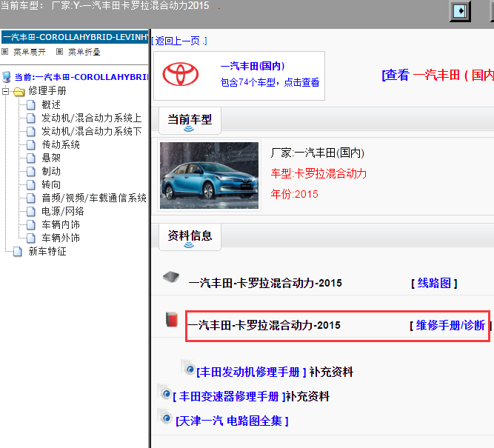Select 车辆内饰 tree item
This screenshot has height=448, width=494.
coord(61,225)
